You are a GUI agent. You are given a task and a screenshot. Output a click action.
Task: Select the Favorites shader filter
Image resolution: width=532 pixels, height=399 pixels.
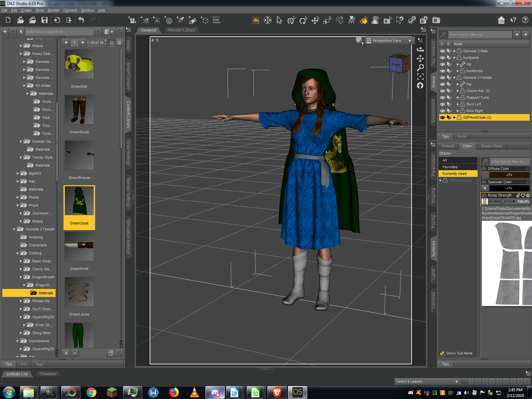[458, 167]
